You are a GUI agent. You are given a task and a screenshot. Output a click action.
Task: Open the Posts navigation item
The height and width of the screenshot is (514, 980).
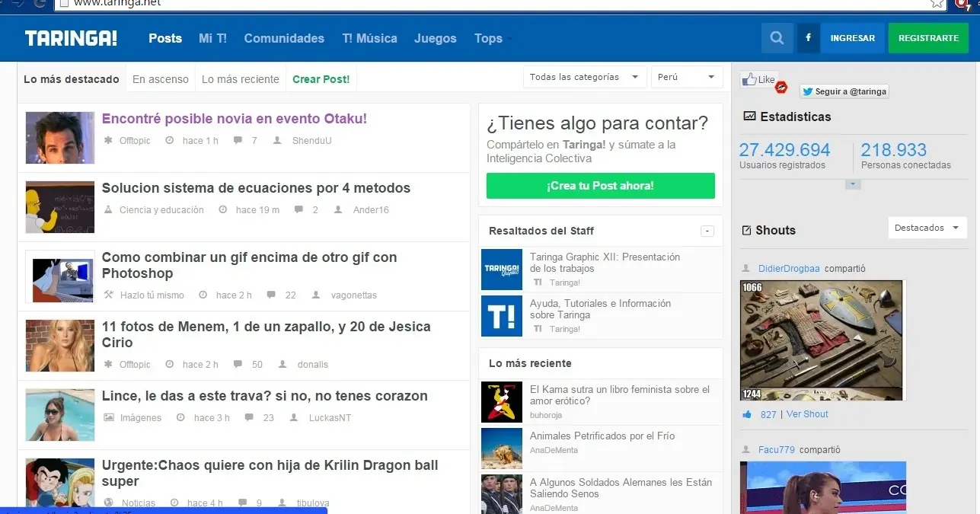pyautogui.click(x=165, y=38)
